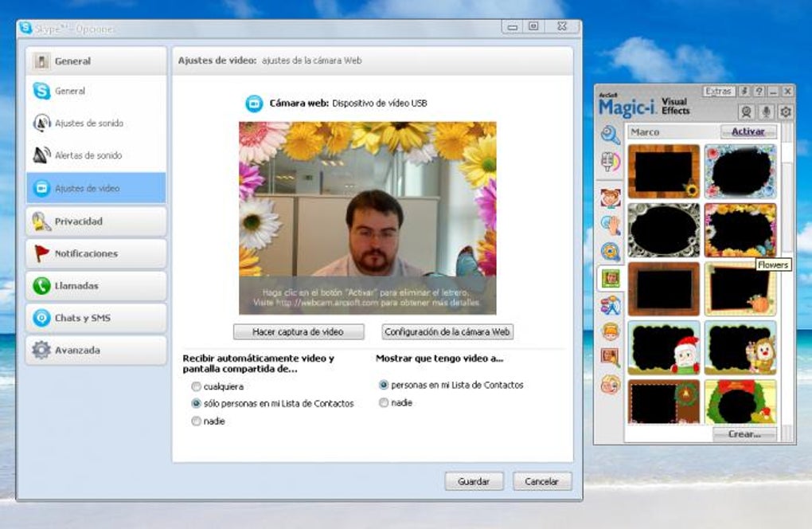This screenshot has width=812, height=529.
Task: Click the Marco category label in Magic-i
Action: tap(645, 132)
